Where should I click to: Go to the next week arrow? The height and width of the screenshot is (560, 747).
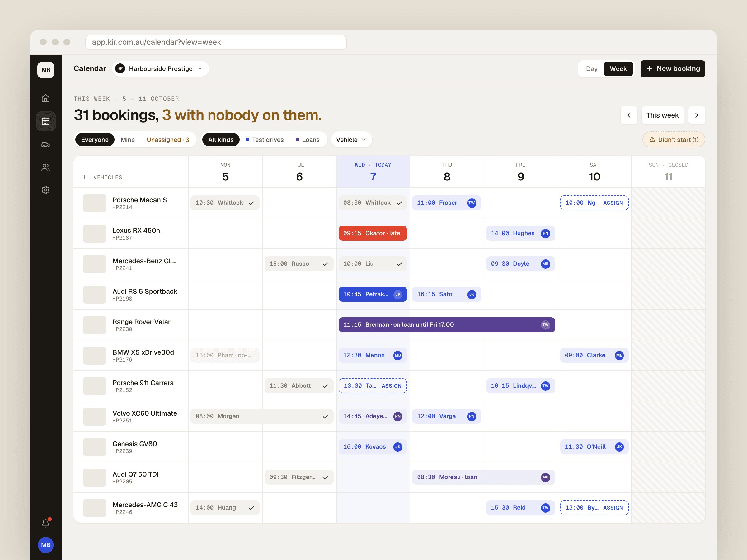point(697,115)
